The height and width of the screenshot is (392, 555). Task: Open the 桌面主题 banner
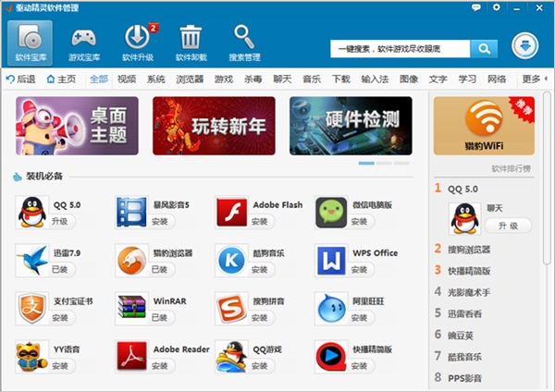[77, 126]
